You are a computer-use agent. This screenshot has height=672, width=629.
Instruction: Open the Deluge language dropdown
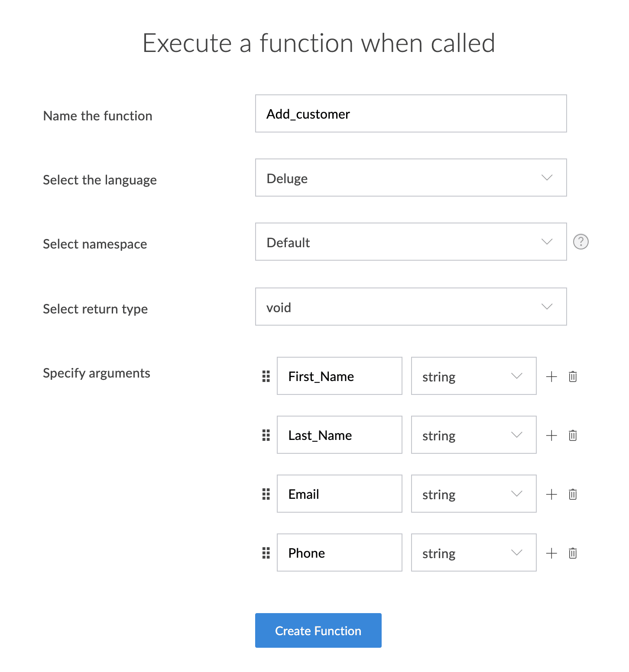tap(411, 178)
